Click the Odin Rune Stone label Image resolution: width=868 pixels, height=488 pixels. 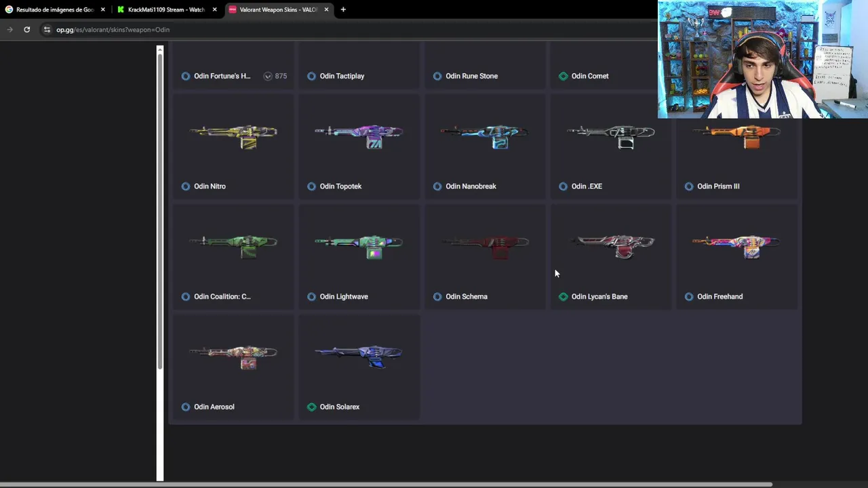click(x=472, y=76)
